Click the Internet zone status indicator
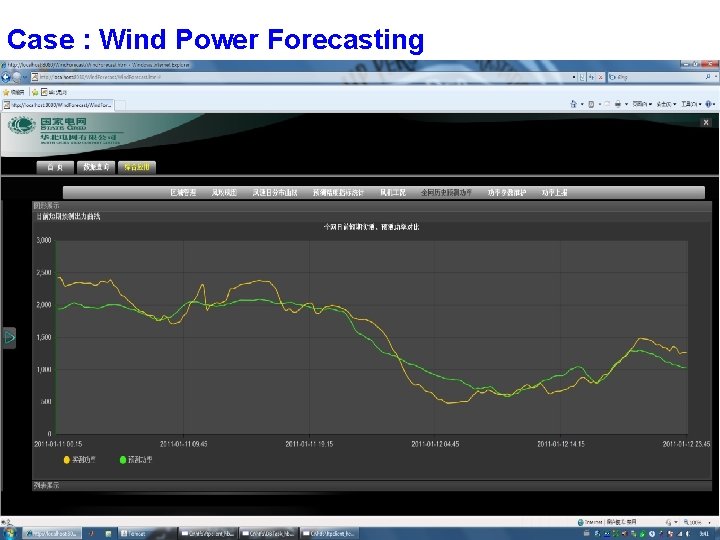 coord(607,522)
